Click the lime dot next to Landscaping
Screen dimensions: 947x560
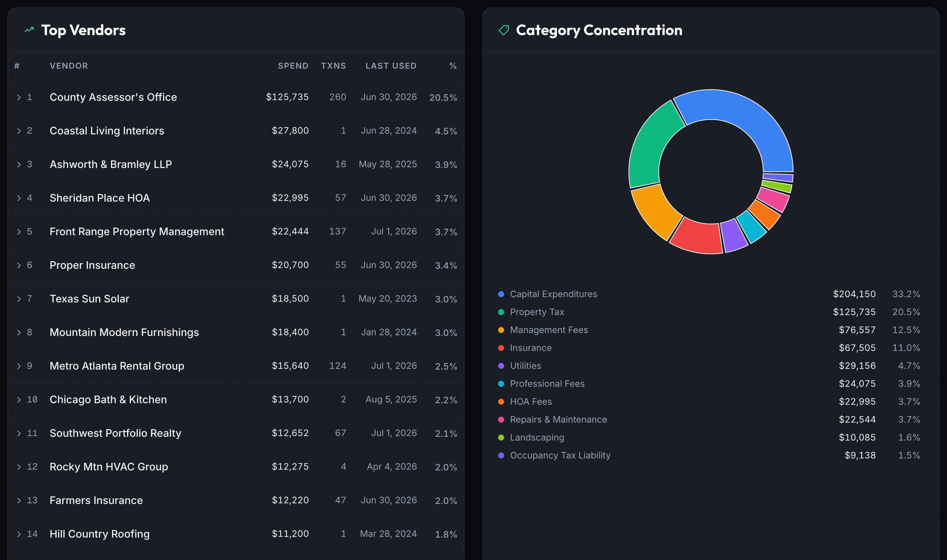pyautogui.click(x=501, y=438)
